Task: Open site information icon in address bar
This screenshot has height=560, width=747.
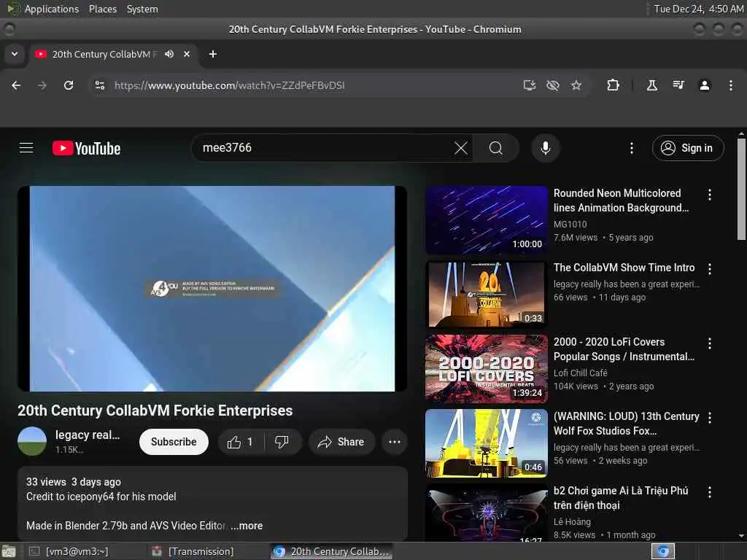Action: [100, 85]
